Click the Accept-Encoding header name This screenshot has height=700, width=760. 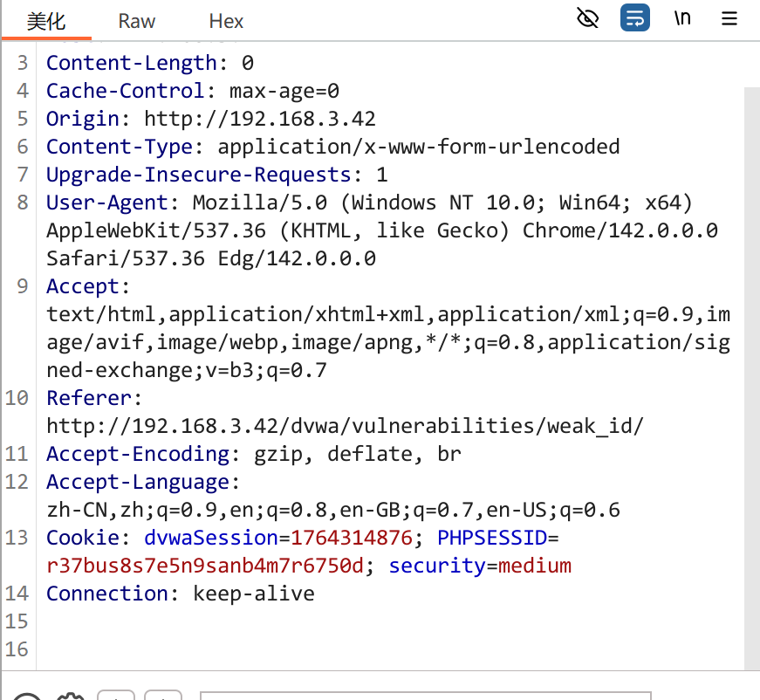pos(138,454)
